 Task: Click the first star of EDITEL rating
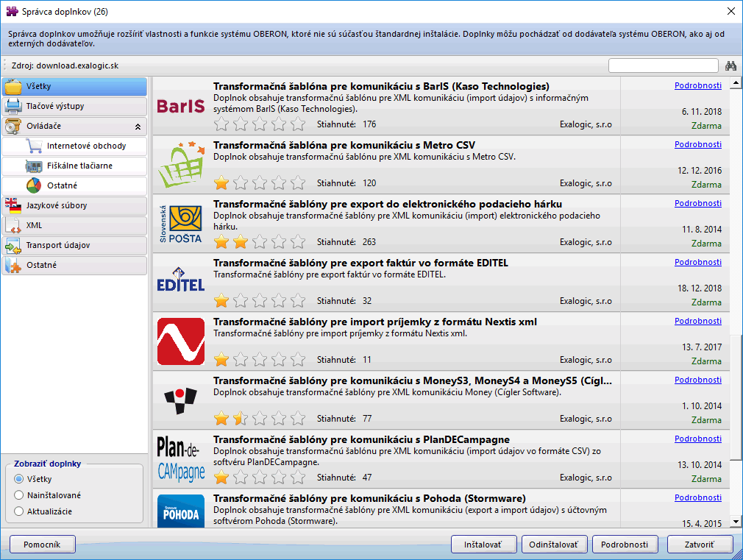click(221, 301)
